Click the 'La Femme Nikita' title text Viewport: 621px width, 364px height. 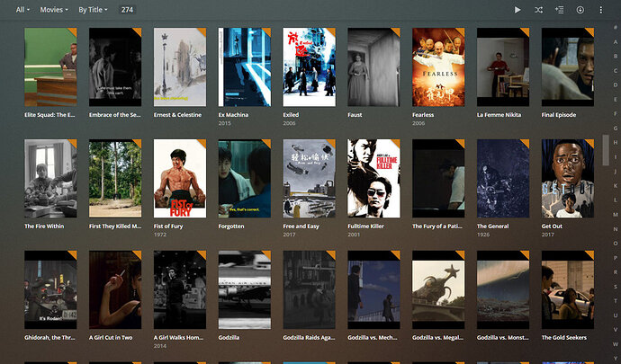point(499,115)
